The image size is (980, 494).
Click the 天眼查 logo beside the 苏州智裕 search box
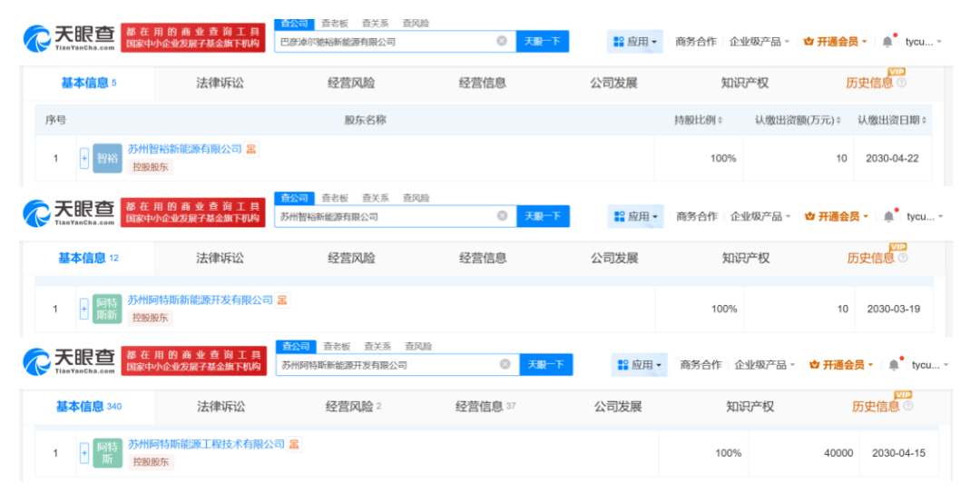pos(69,213)
